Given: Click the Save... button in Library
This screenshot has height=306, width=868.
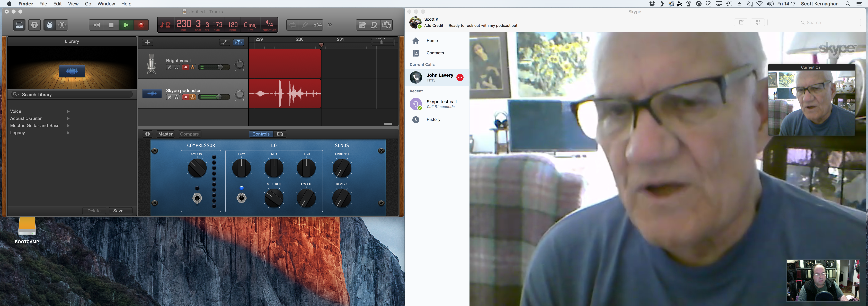Looking at the screenshot, I should (120, 211).
